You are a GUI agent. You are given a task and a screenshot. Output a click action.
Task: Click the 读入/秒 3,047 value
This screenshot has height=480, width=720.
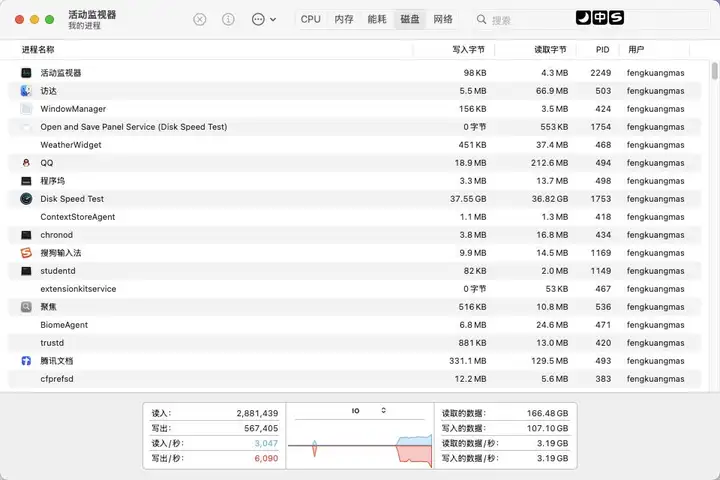click(266, 444)
